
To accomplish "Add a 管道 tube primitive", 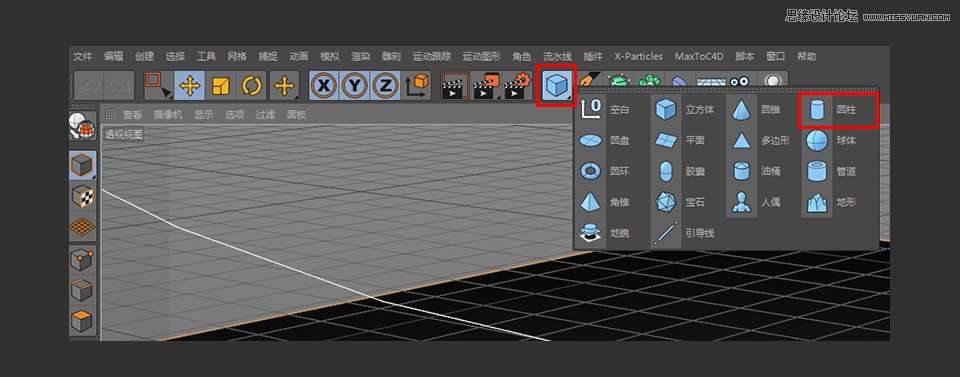I will [831, 172].
